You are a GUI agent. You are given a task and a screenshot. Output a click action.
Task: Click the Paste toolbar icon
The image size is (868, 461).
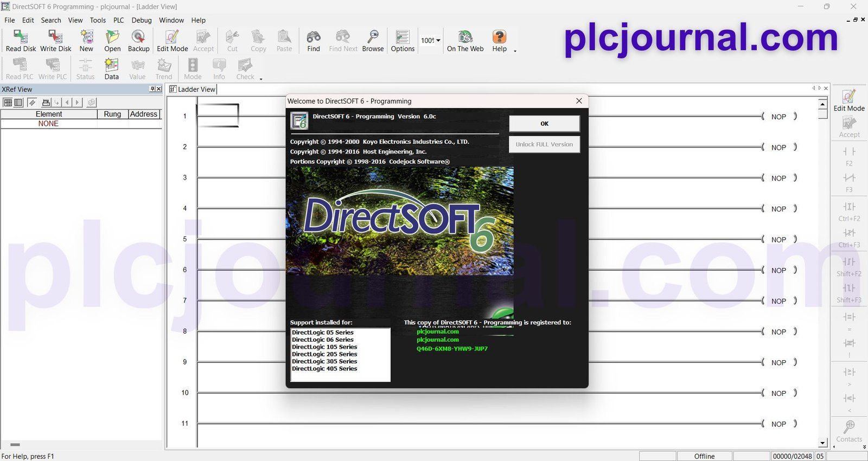284,41
